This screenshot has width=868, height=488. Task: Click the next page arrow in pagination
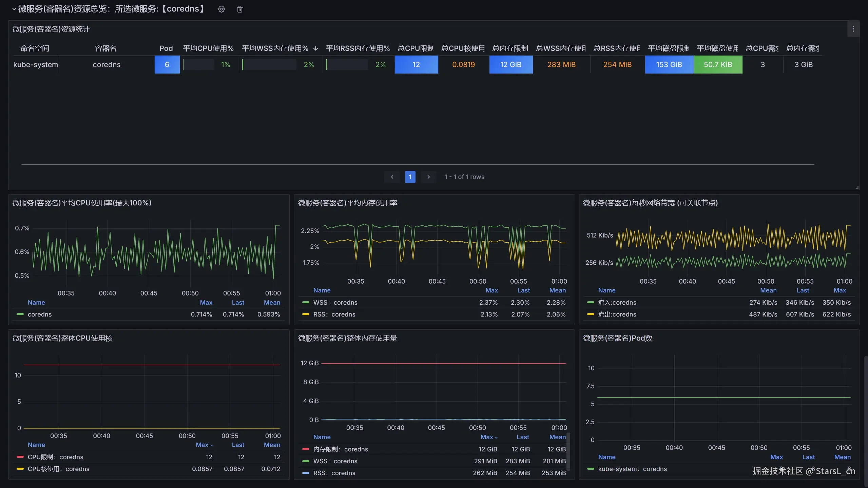pos(428,177)
